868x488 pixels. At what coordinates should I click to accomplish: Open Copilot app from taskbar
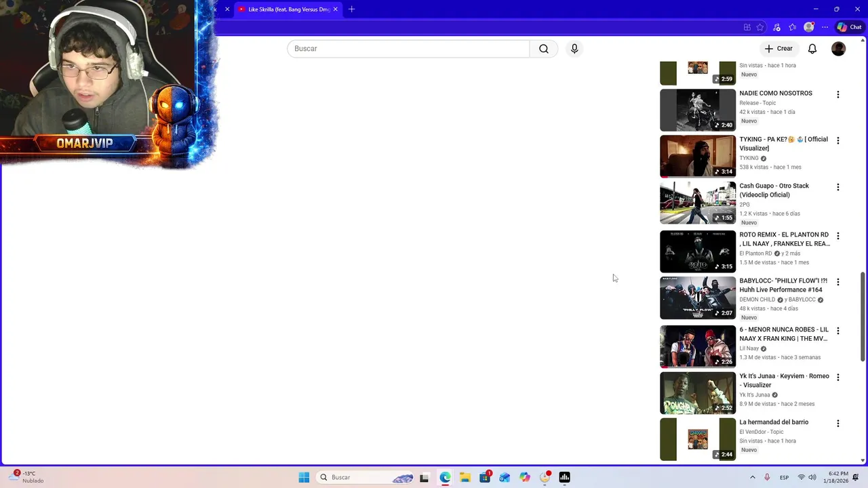point(525,477)
